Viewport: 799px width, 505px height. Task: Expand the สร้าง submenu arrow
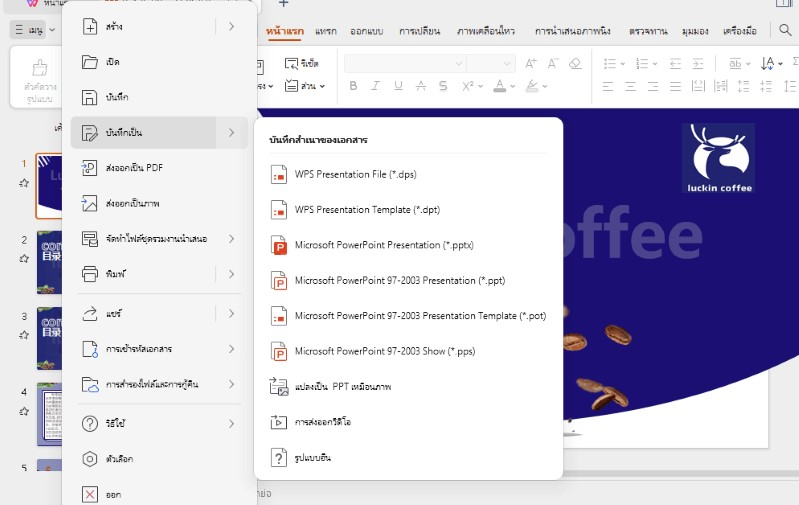coord(231,26)
